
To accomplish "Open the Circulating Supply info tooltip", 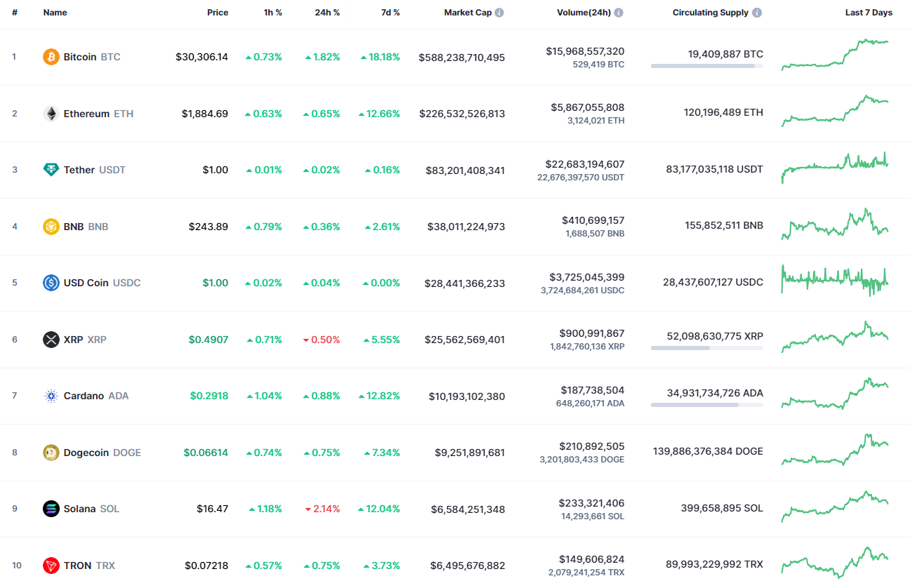I will 756,12.
